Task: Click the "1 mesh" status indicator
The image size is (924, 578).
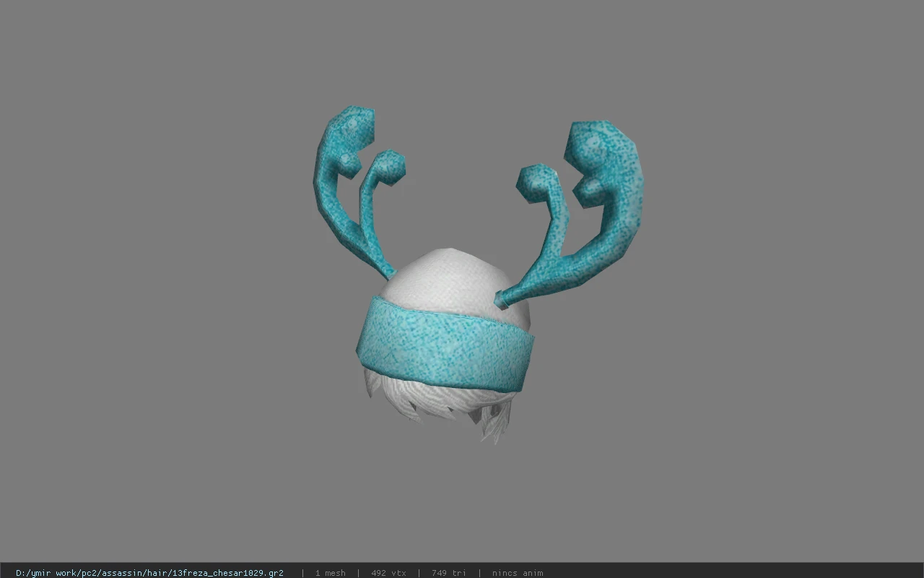Action: pos(330,573)
